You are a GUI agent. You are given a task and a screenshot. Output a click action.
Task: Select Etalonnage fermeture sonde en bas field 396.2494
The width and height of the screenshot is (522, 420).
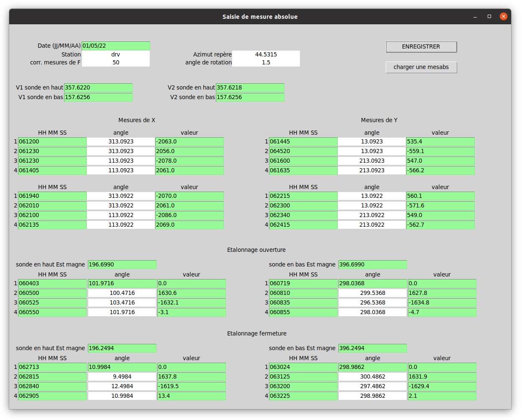tap(372, 348)
